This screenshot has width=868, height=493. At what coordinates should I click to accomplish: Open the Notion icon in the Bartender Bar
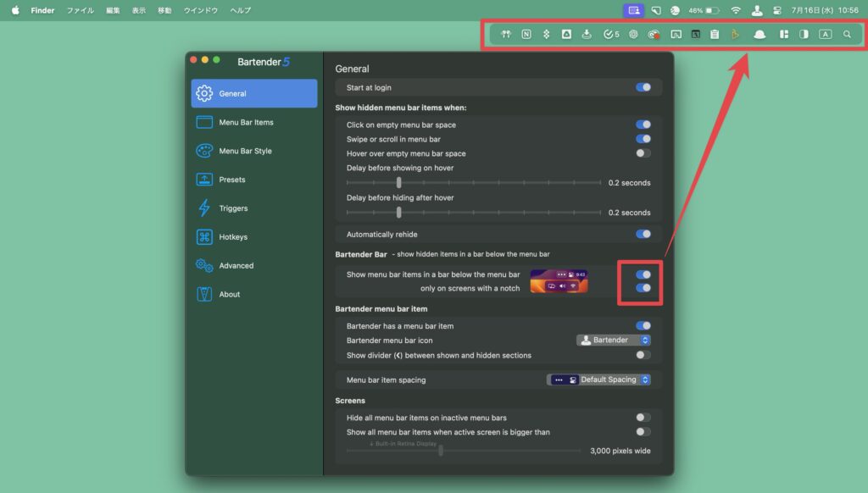[526, 34]
